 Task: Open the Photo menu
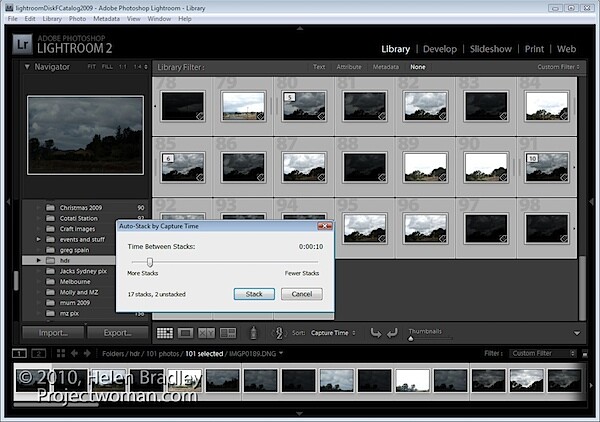tap(77, 19)
